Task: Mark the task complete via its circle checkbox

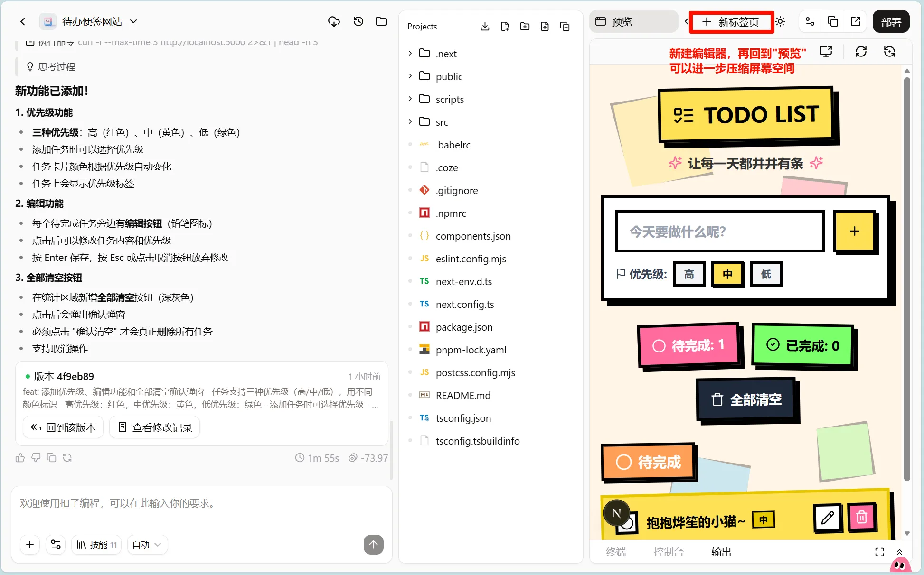Action: 627,523
